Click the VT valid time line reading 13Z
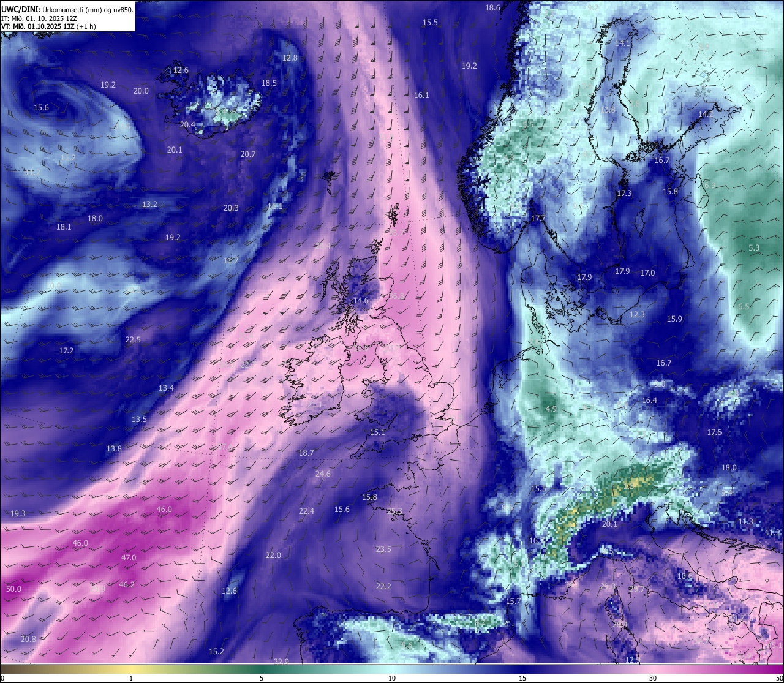The image size is (784, 683). pyautogui.click(x=48, y=26)
